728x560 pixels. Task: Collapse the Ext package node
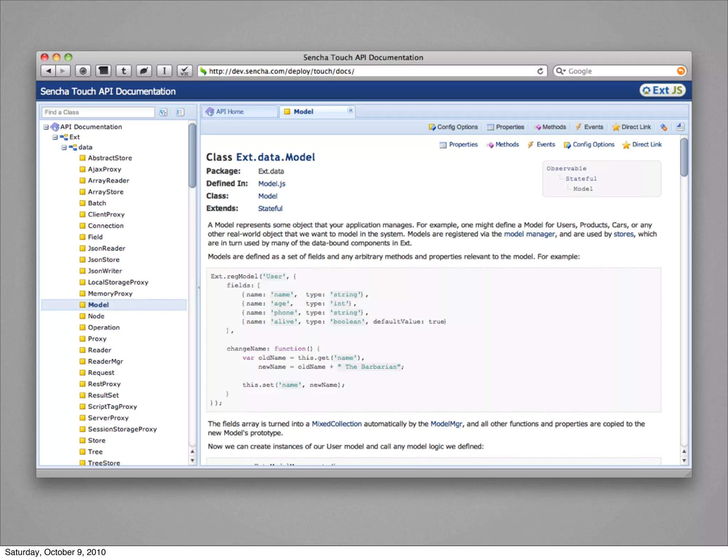55,137
